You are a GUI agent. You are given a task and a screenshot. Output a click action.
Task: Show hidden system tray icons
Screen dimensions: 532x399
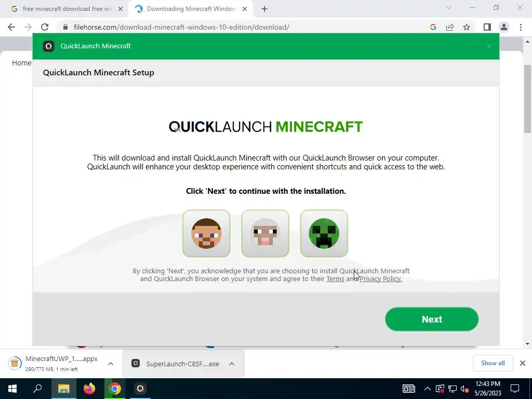point(428,389)
